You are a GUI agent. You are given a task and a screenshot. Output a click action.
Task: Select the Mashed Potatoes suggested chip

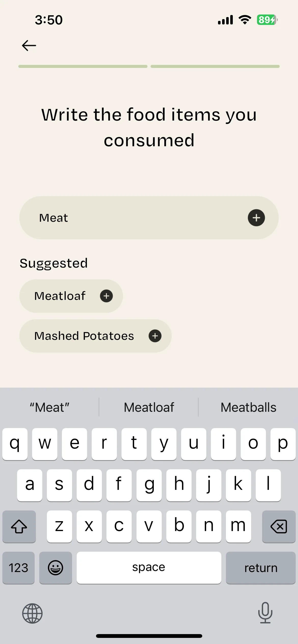pyautogui.click(x=96, y=336)
